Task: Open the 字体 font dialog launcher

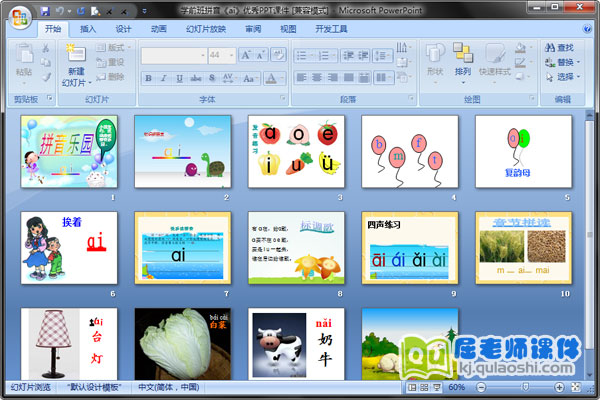Action: click(x=283, y=99)
